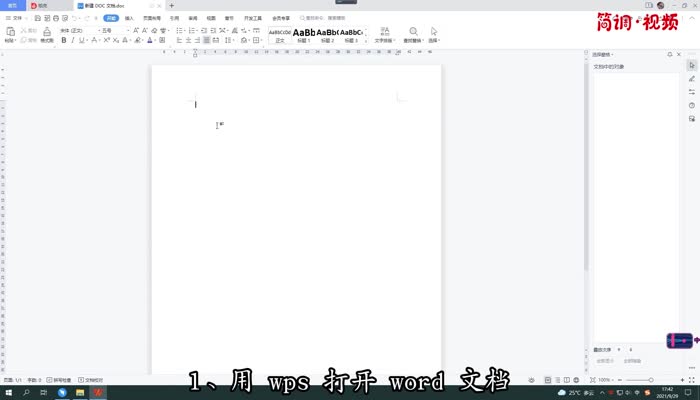Screen dimensions: 700x400
Task: Click the bulleted list icon
Action: coord(179,30)
